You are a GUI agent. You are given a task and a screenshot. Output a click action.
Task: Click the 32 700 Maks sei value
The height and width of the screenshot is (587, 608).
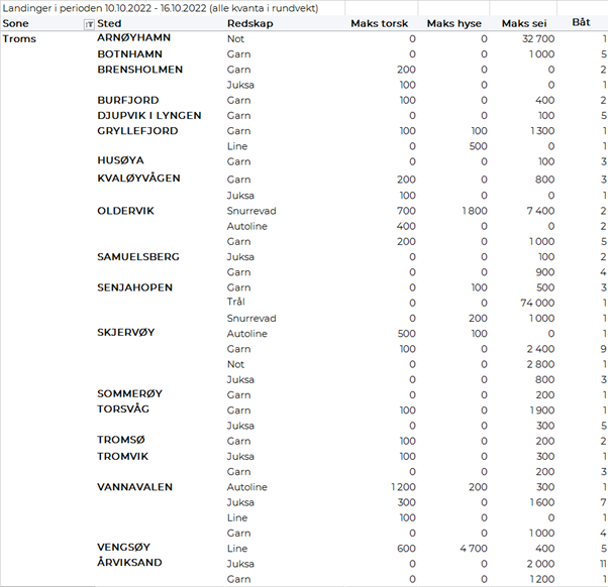535,39
